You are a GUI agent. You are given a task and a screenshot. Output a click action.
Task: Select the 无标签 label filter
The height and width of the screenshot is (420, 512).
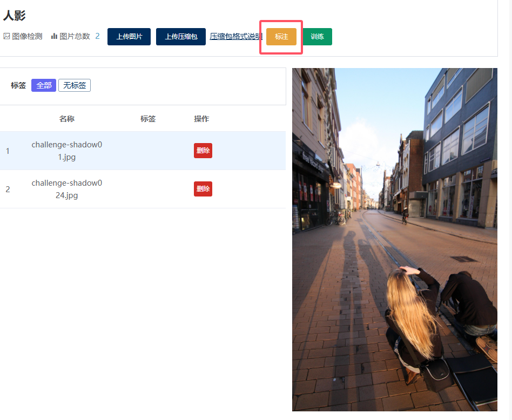click(75, 85)
